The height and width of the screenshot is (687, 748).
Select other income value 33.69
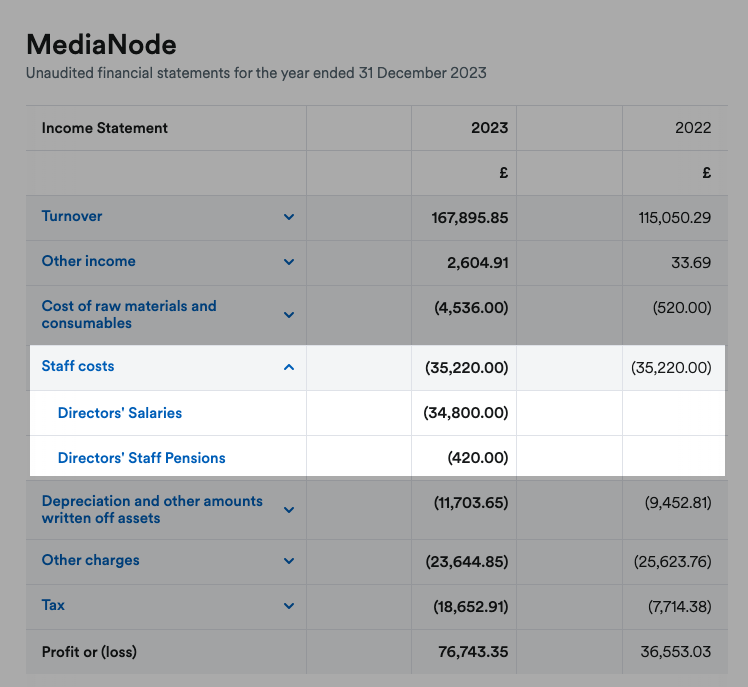[691, 263]
